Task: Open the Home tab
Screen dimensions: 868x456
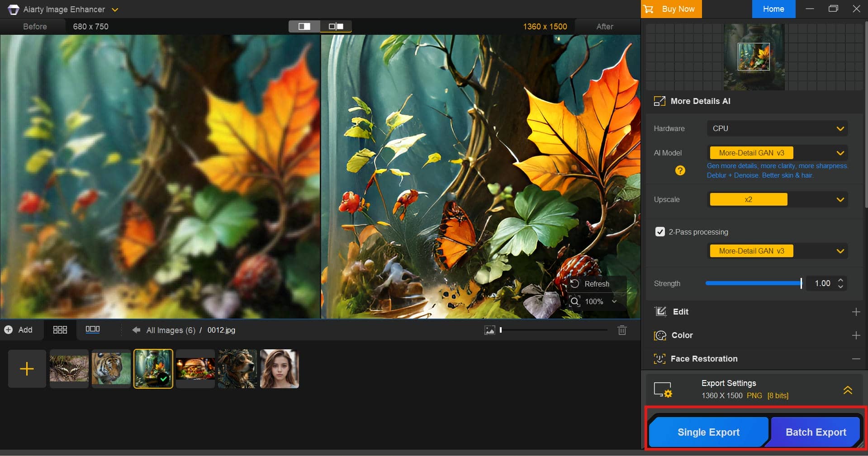Action: [773, 9]
